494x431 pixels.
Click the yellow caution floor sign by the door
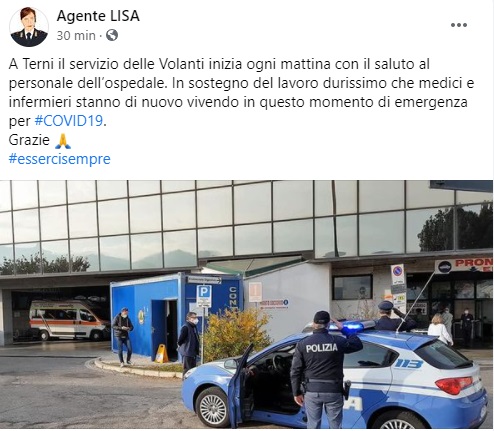click(x=162, y=354)
